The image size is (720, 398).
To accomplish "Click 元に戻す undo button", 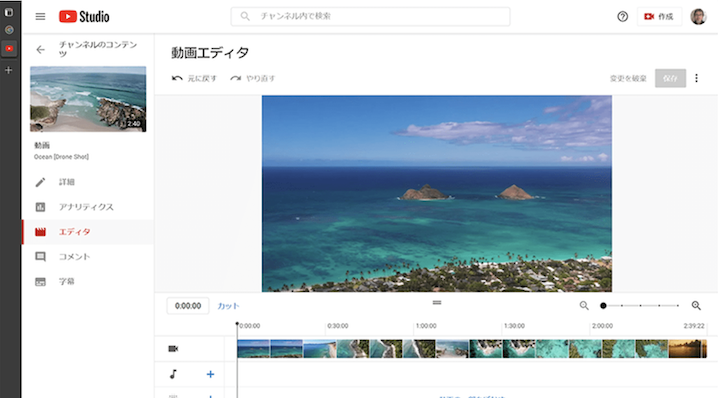I will click(x=194, y=78).
